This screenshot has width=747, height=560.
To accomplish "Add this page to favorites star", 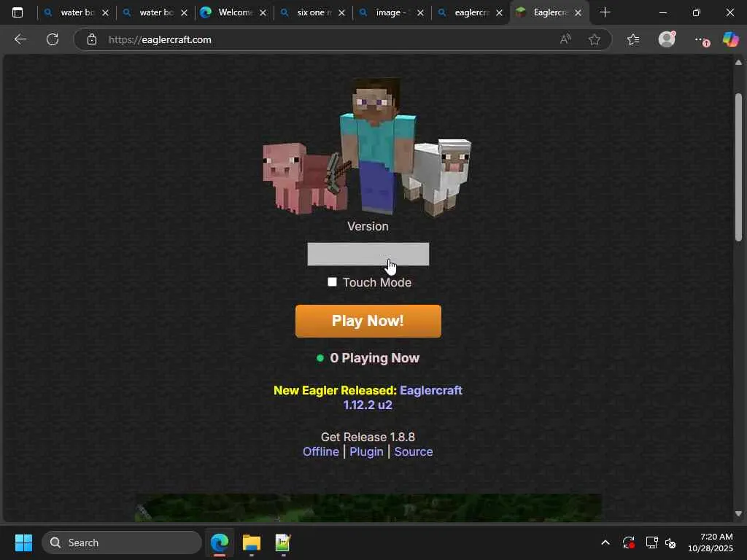I will [594, 39].
